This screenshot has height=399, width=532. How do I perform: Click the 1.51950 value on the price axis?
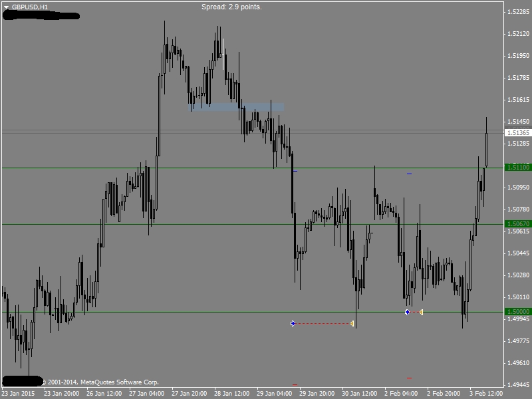[x=518, y=56]
